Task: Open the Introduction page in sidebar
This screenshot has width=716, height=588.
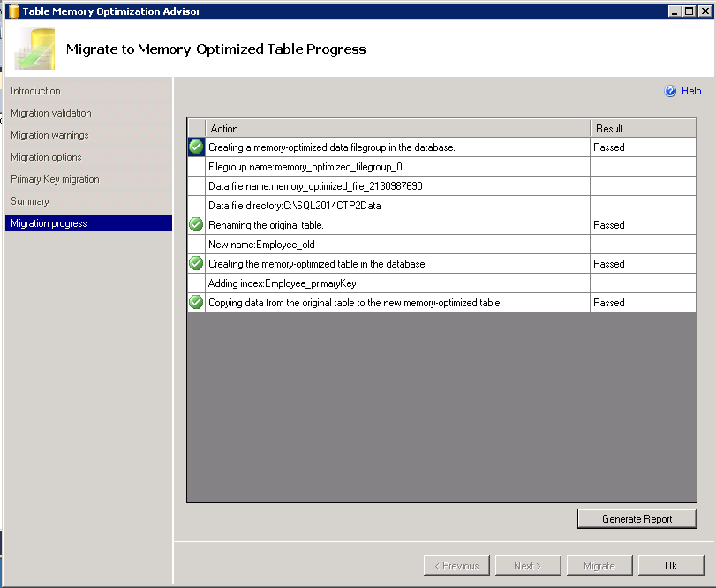Action: coord(35,91)
